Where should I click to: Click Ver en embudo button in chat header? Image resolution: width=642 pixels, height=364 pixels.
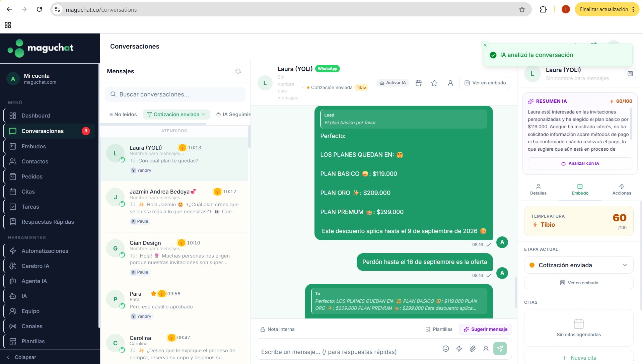485,83
